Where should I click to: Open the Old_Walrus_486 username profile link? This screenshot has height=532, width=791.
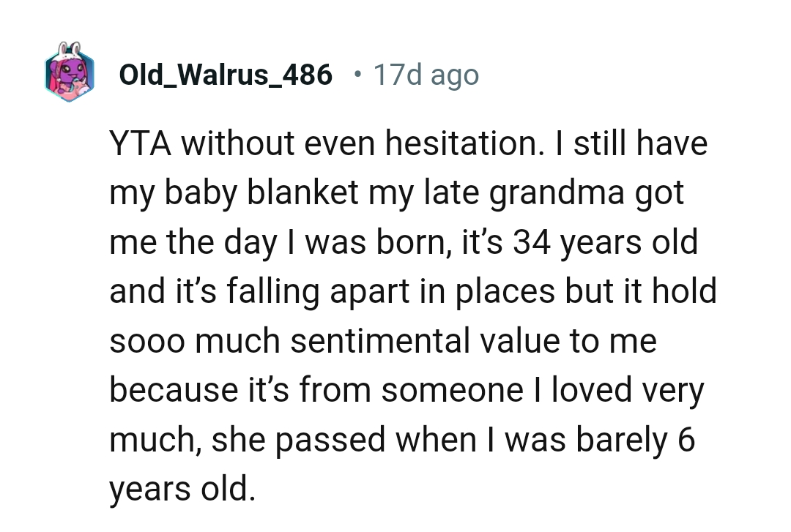pos(226,75)
